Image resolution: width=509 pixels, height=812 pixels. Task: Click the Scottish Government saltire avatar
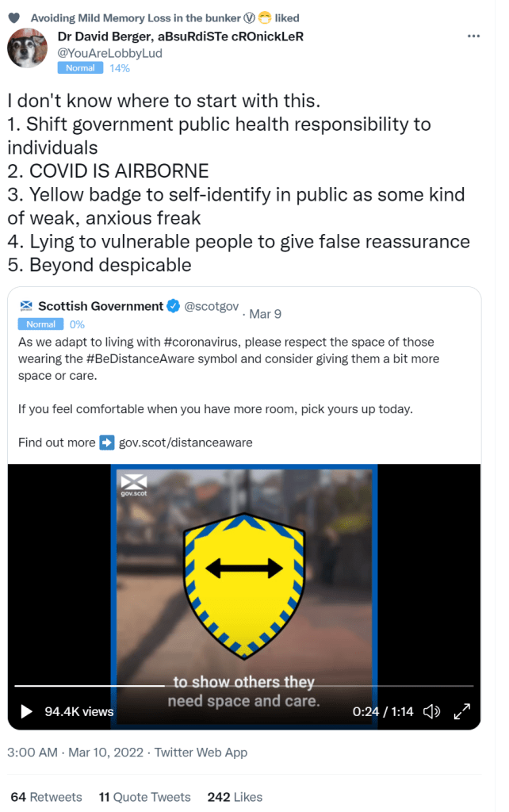tap(26, 305)
